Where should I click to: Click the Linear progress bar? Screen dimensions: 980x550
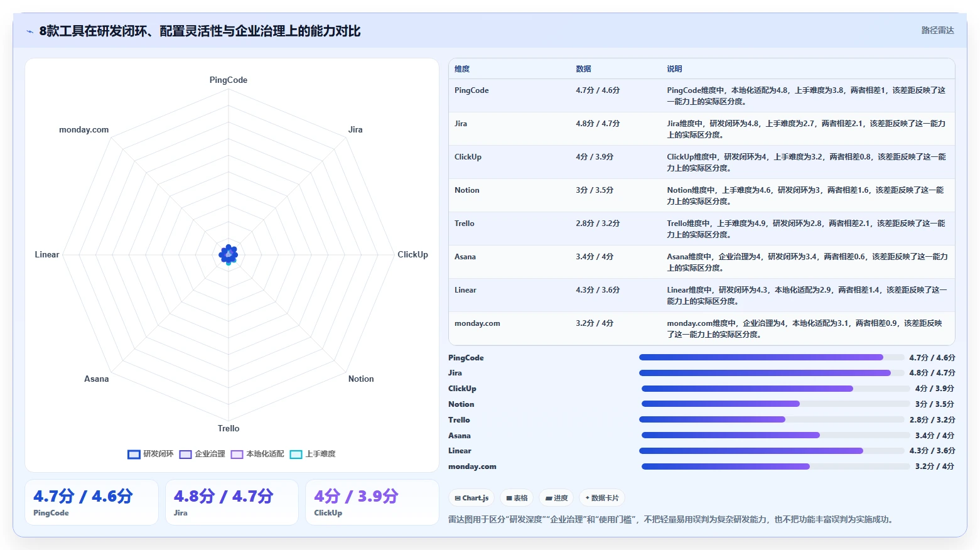pos(772,451)
